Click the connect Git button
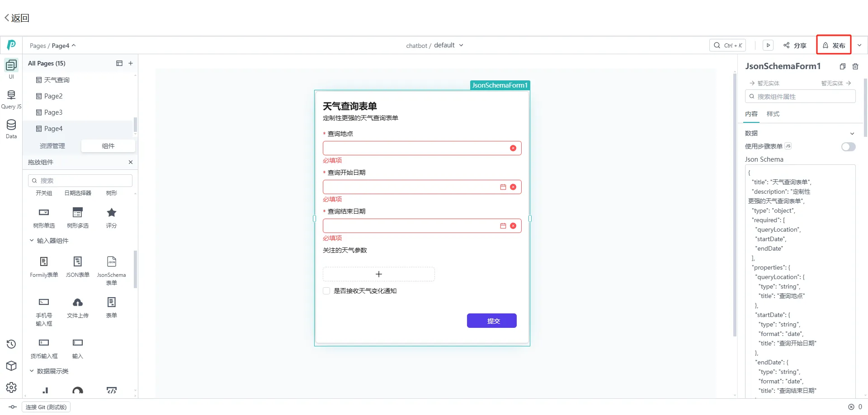The width and height of the screenshot is (868, 415). (46, 407)
